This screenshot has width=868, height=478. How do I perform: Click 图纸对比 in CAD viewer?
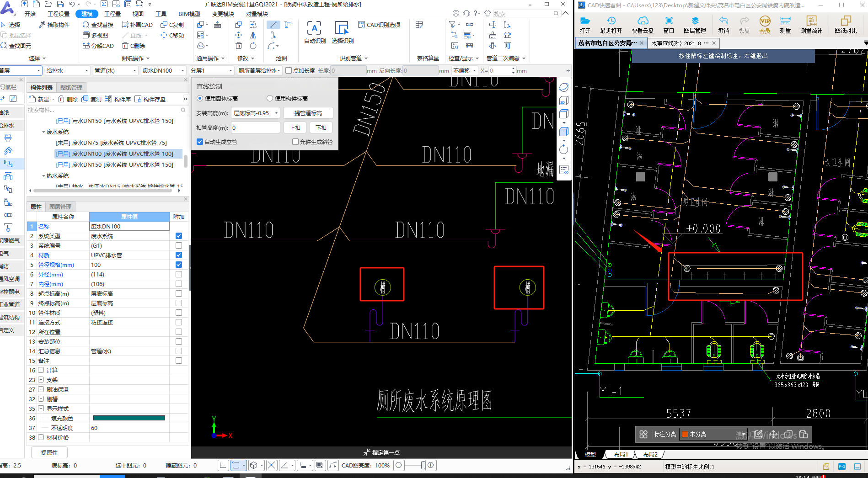click(x=846, y=25)
